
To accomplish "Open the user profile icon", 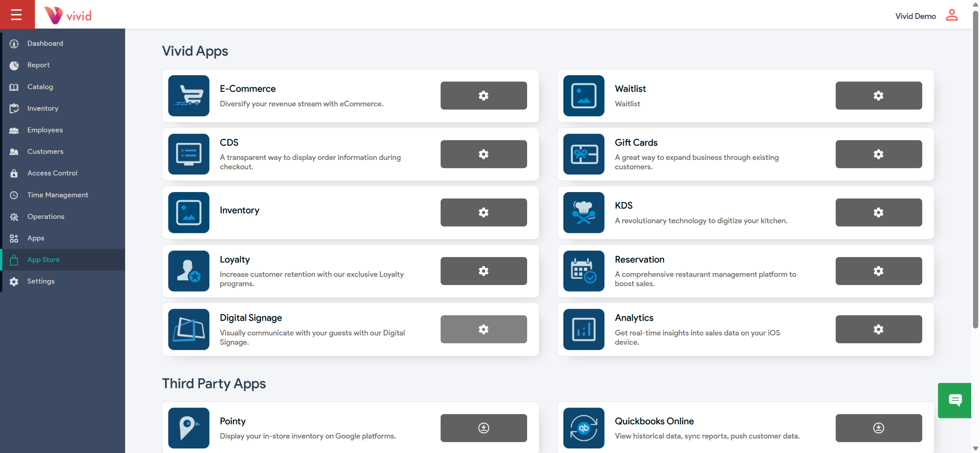I will pos(952,15).
